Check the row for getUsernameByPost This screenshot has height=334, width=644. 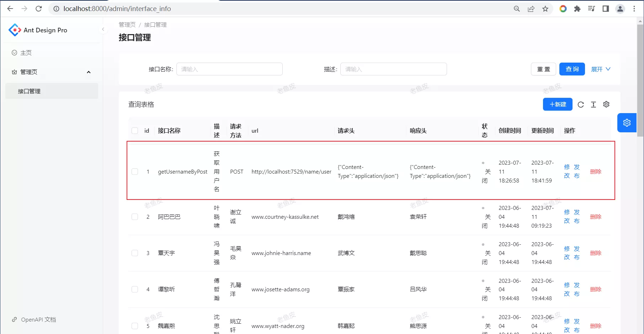click(x=135, y=171)
